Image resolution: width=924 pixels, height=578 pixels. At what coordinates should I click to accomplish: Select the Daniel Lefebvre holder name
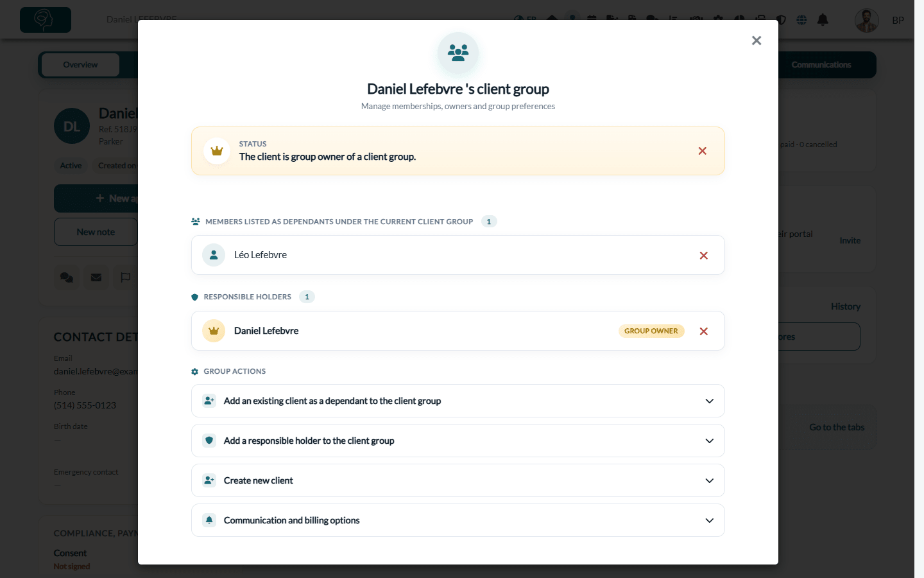pyautogui.click(x=266, y=331)
